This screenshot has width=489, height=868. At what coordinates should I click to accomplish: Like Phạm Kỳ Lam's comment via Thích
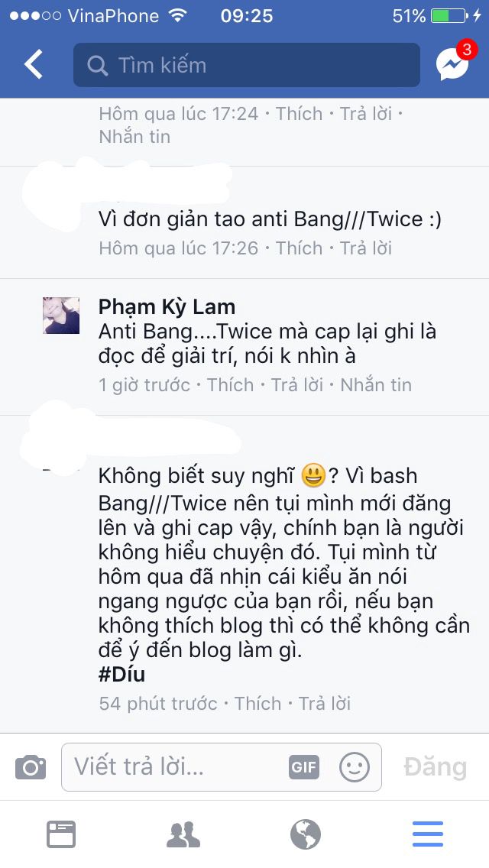tap(231, 385)
